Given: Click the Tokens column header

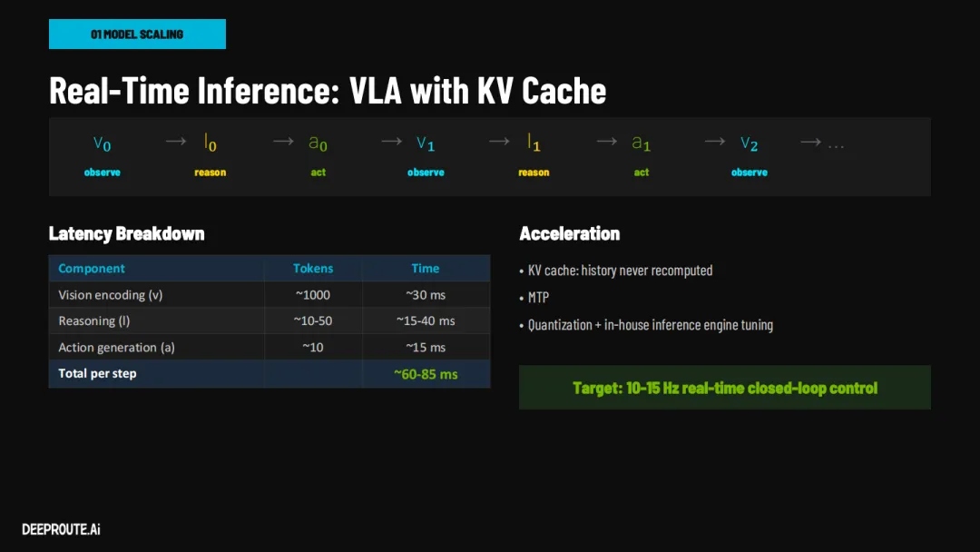Looking at the screenshot, I should pos(313,268).
